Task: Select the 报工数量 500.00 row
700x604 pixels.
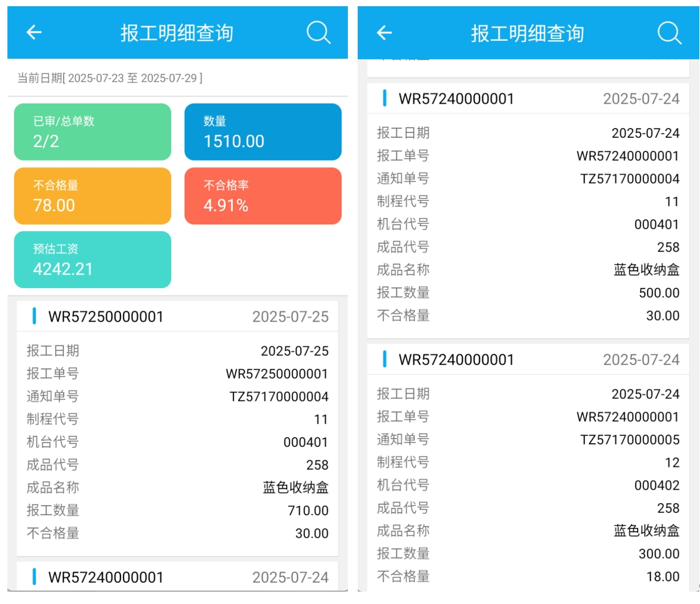Action: coord(528,293)
